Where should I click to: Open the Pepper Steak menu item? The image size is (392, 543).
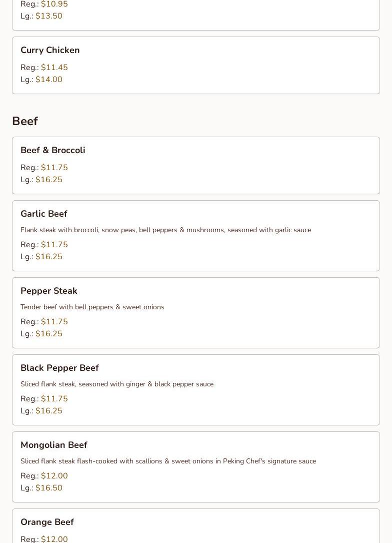click(48, 291)
